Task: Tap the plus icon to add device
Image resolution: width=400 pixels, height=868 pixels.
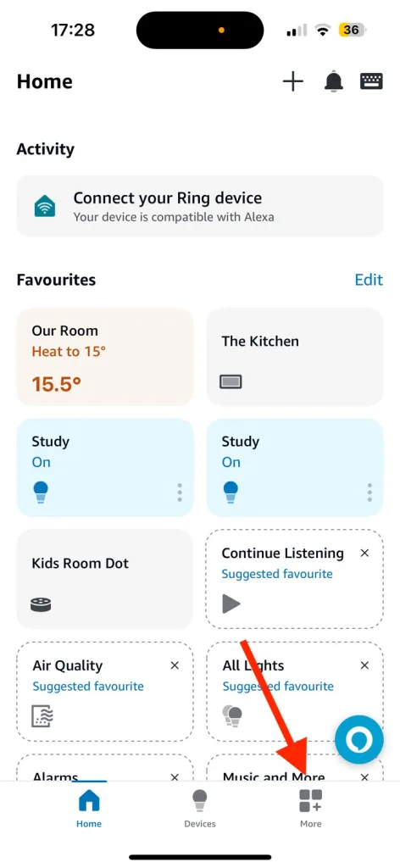Action: click(x=293, y=82)
